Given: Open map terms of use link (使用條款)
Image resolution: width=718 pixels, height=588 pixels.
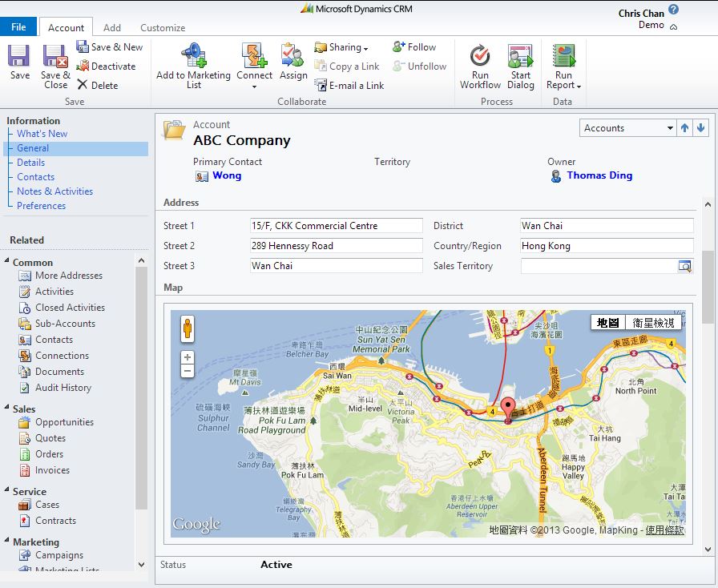Looking at the screenshot, I should coord(664,530).
